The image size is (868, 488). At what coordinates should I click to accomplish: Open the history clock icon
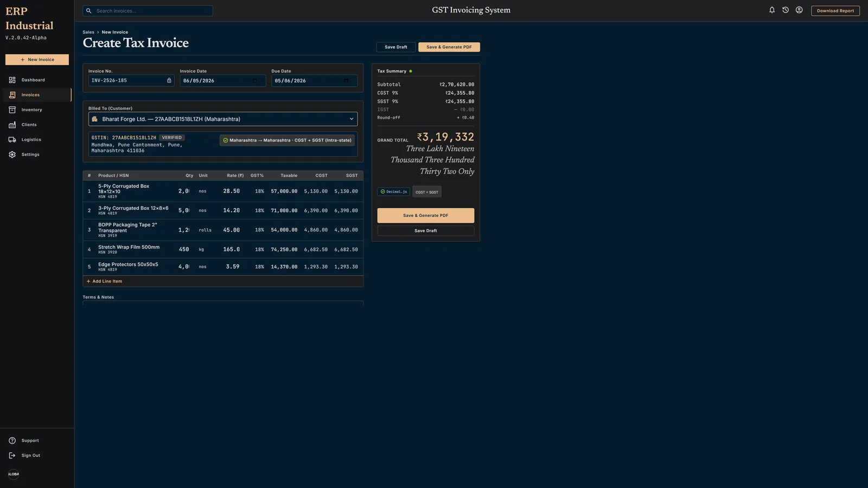tap(786, 10)
